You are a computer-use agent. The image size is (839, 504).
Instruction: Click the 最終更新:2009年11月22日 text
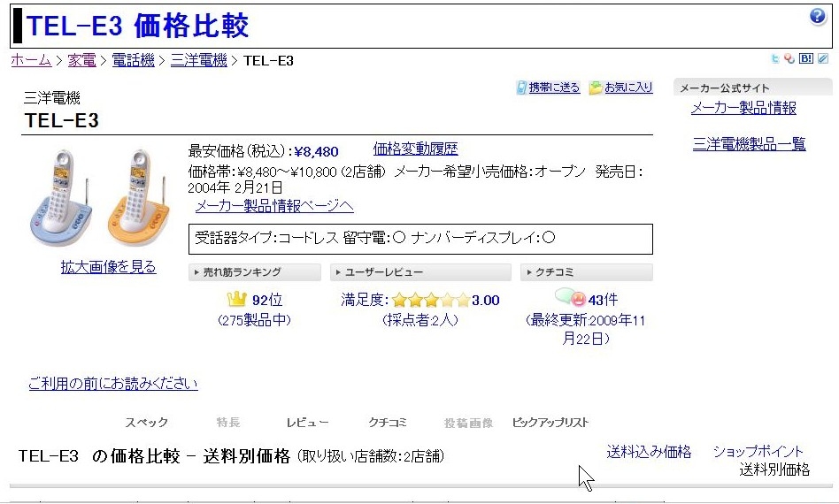(x=586, y=329)
